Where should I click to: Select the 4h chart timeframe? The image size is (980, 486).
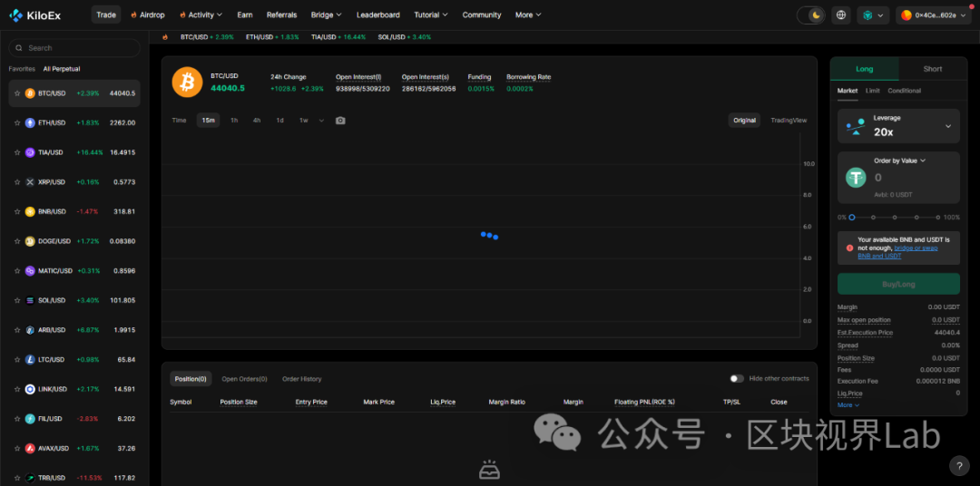click(x=256, y=121)
